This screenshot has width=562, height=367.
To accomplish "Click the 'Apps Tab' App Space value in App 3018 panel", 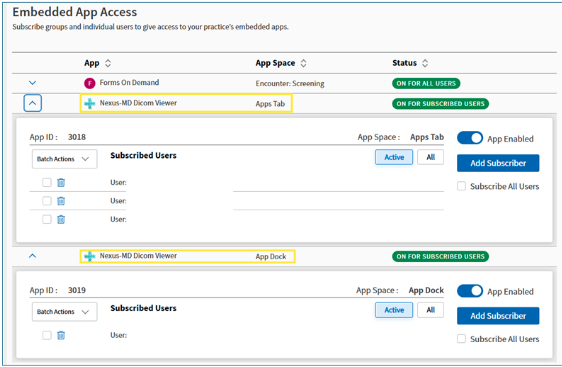I will (427, 137).
